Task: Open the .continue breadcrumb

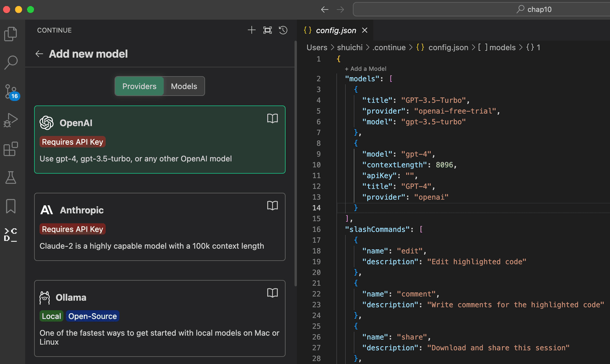Action: click(x=389, y=47)
